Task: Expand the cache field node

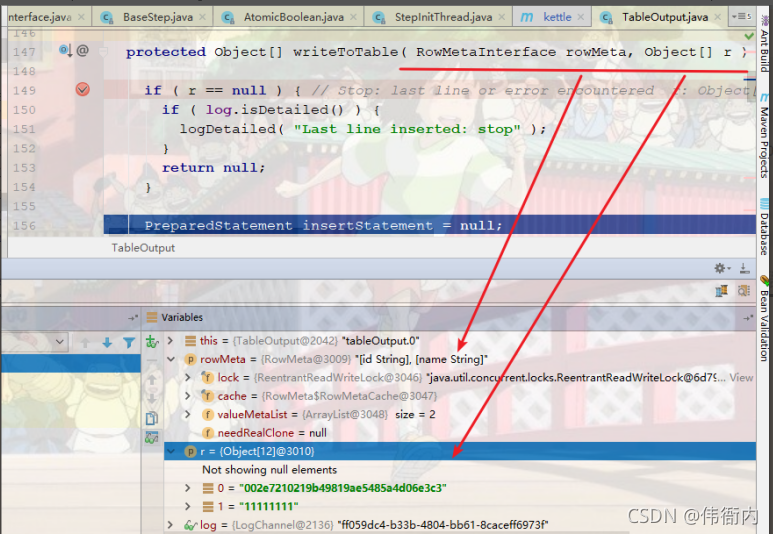Action: tap(188, 396)
